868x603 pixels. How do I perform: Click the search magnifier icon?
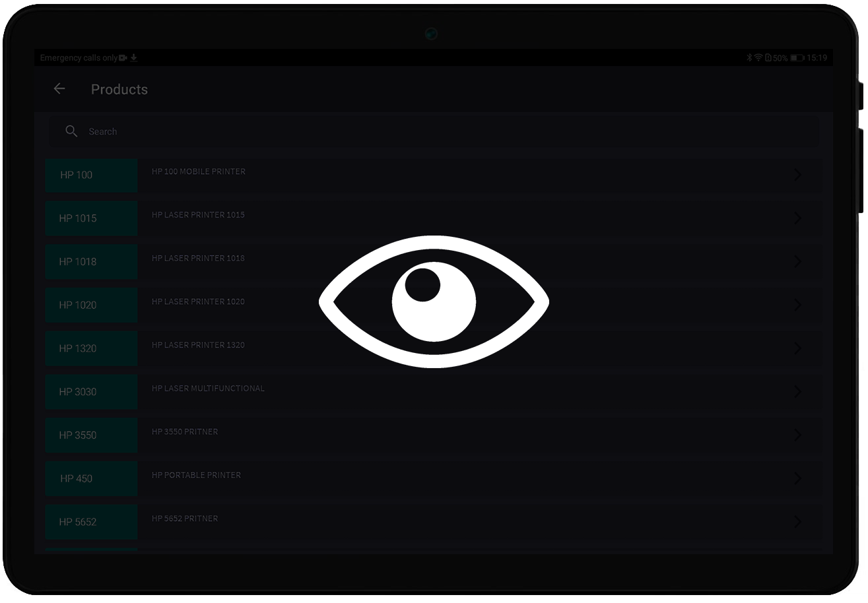coord(71,131)
